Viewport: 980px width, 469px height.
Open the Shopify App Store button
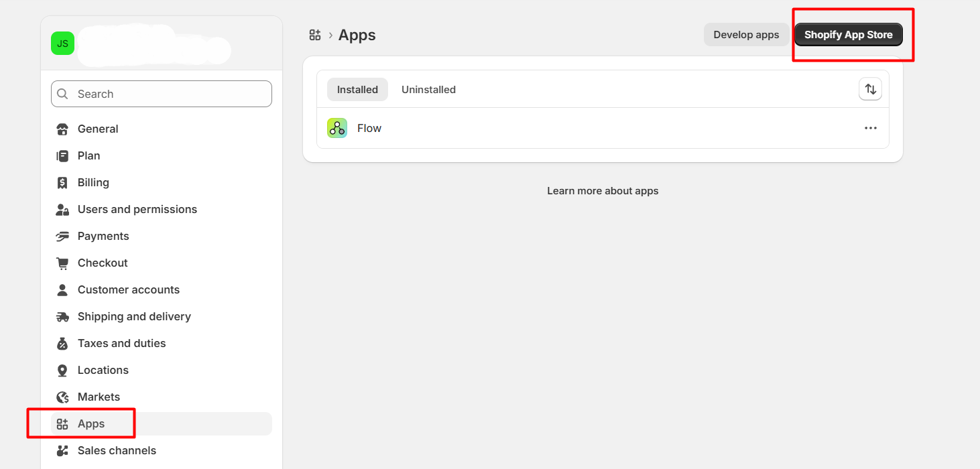coord(848,35)
